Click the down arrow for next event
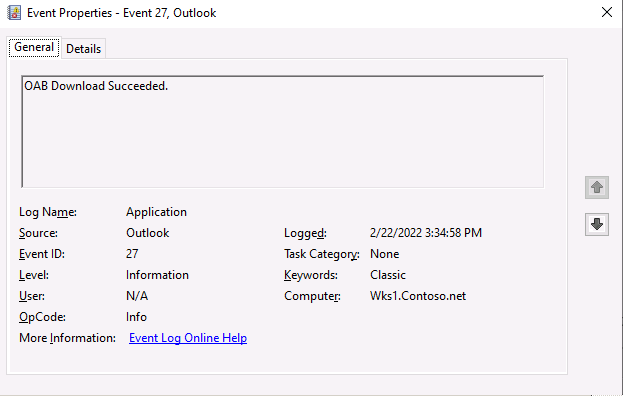Image resolution: width=623 pixels, height=396 pixels. [x=597, y=224]
